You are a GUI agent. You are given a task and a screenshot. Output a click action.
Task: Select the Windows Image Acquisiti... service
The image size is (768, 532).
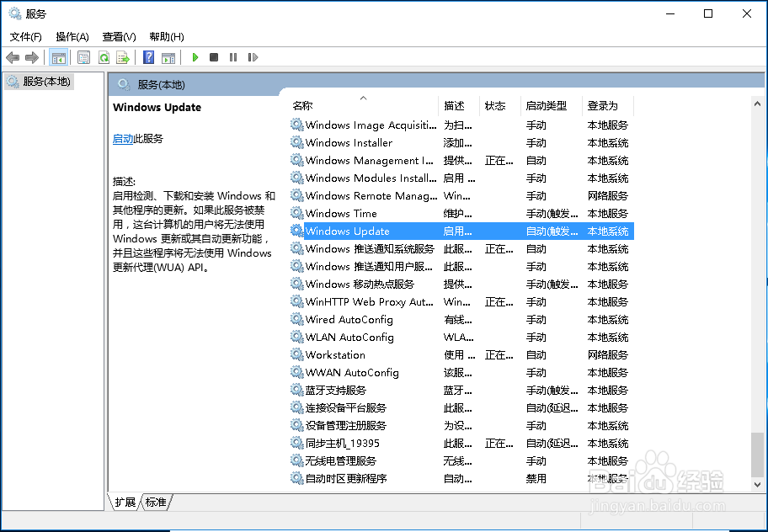point(371,125)
